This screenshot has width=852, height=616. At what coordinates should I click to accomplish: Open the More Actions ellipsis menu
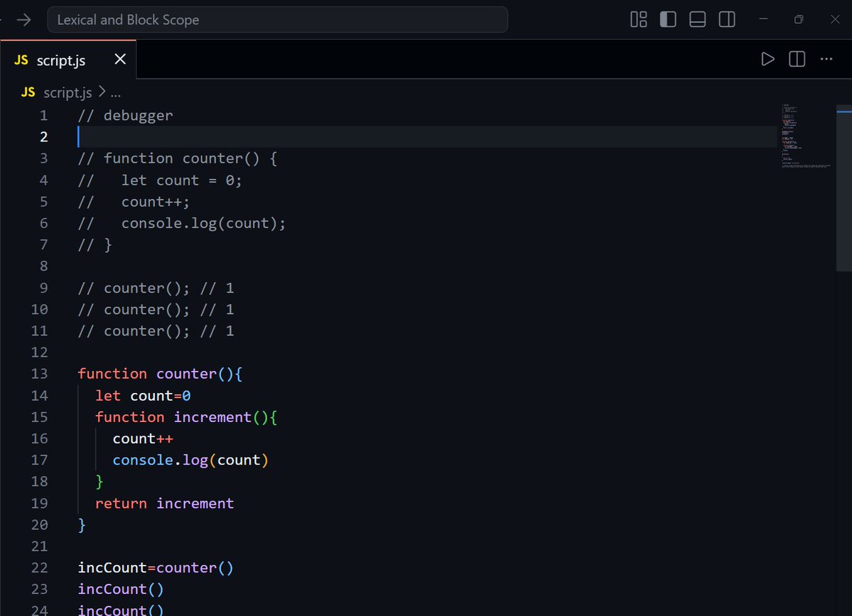pyautogui.click(x=826, y=59)
